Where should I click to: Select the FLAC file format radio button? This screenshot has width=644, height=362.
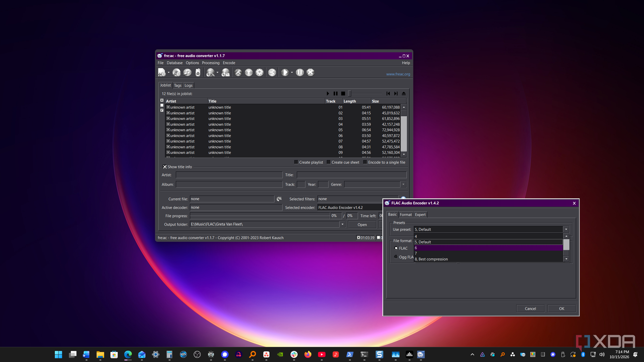pyautogui.click(x=396, y=248)
